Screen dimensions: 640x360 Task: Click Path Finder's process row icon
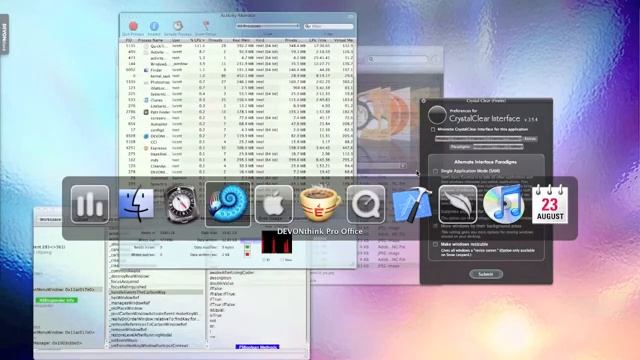pos(146,112)
